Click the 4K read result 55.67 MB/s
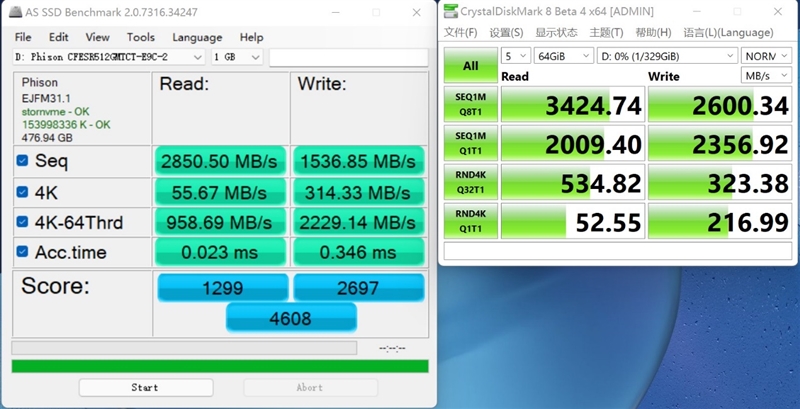This screenshot has width=800, height=409. tap(219, 192)
